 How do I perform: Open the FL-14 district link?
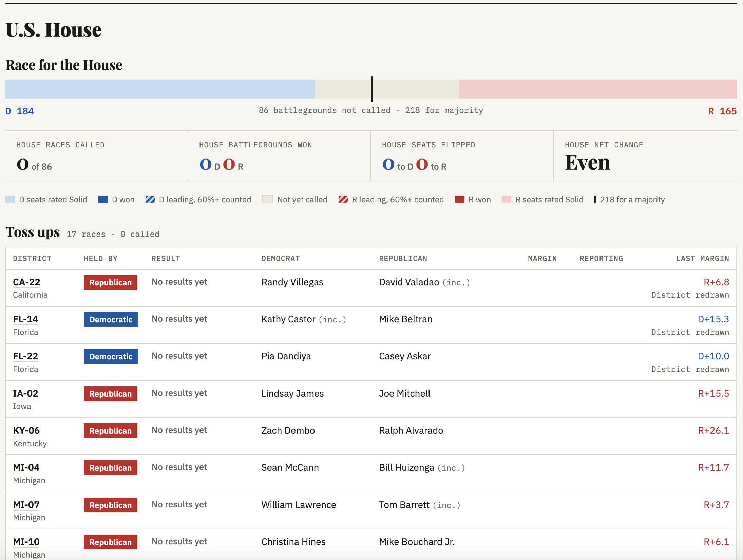coord(25,319)
